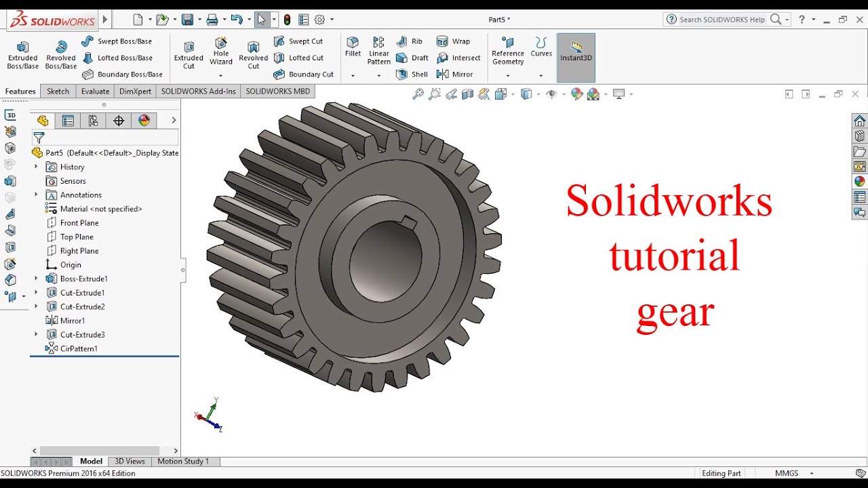Image resolution: width=868 pixels, height=488 pixels.
Task: Choose the Lofted Cut command
Action: pos(298,58)
